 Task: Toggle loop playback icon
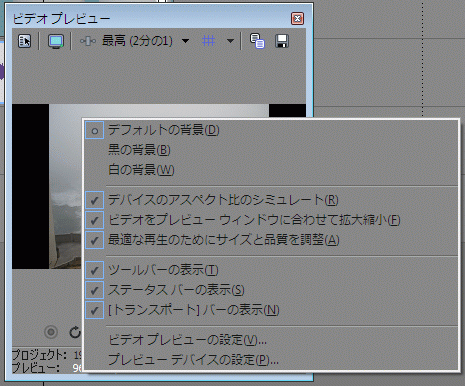pos(75,332)
